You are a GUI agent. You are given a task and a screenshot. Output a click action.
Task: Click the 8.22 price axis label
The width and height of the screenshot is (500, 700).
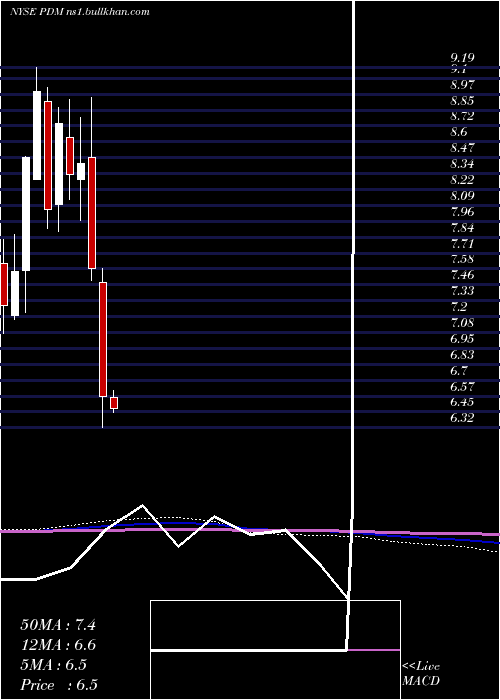[x=462, y=180]
